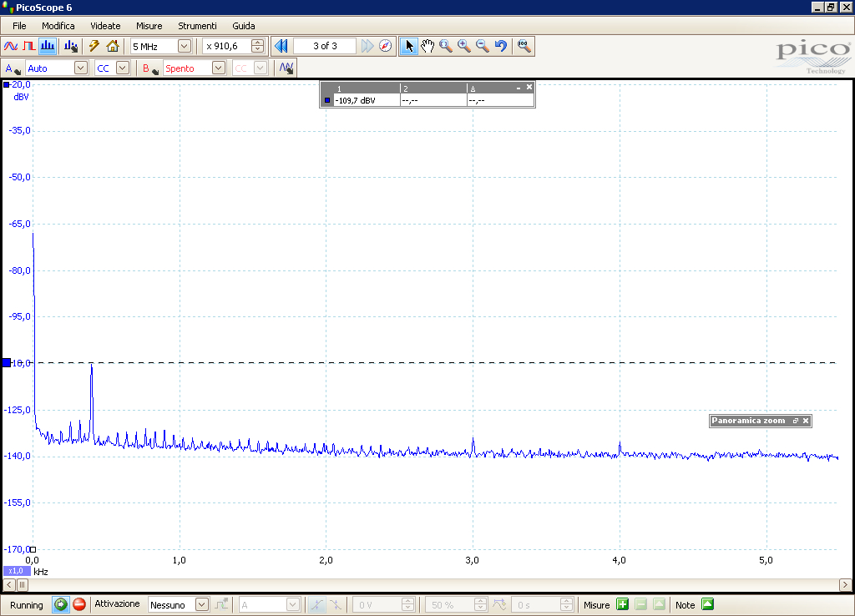Select the arrow Selection tool
This screenshot has width=855, height=616.
409,47
